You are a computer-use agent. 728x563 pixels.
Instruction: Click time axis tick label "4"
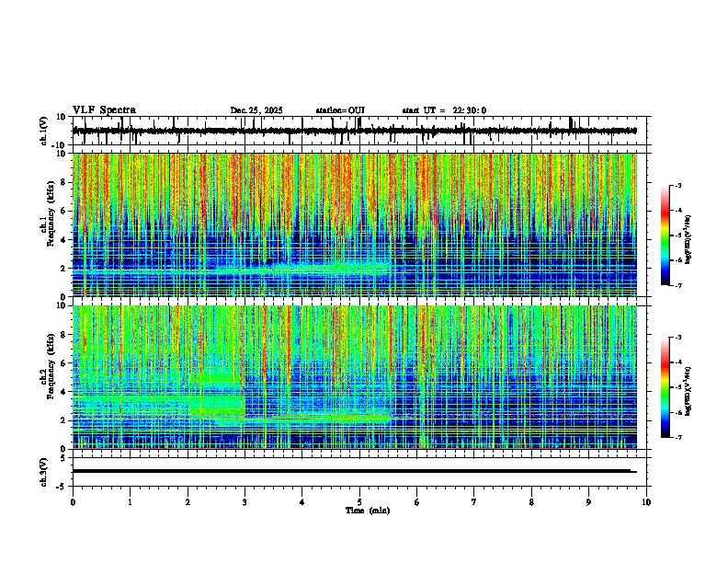pos(302,502)
